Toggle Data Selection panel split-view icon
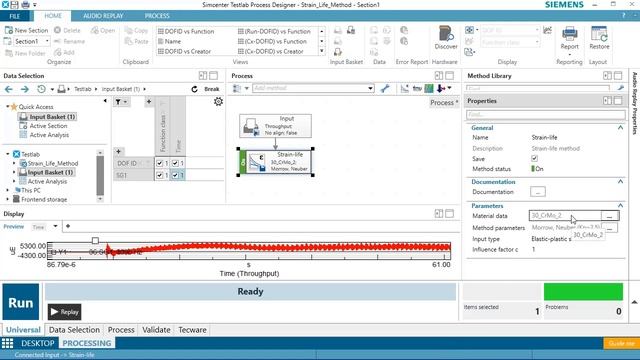 203,76
